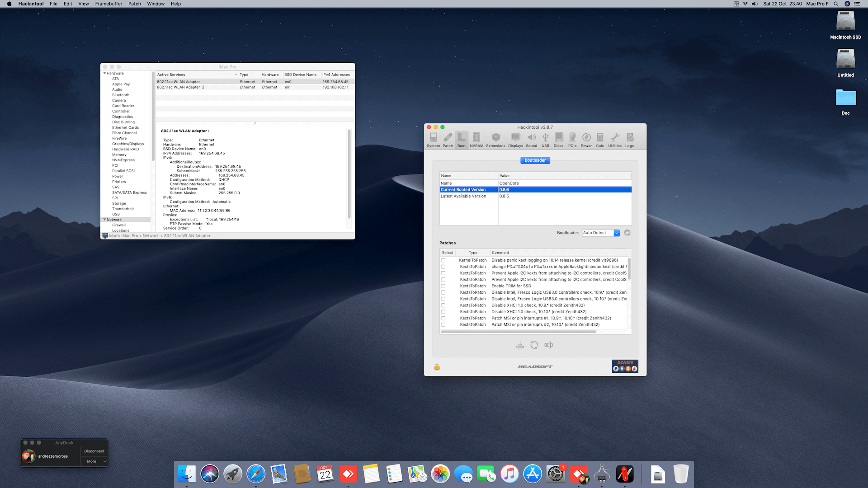The width and height of the screenshot is (868, 488).
Task: Select Firewall under Network sidebar
Action: tap(119, 225)
